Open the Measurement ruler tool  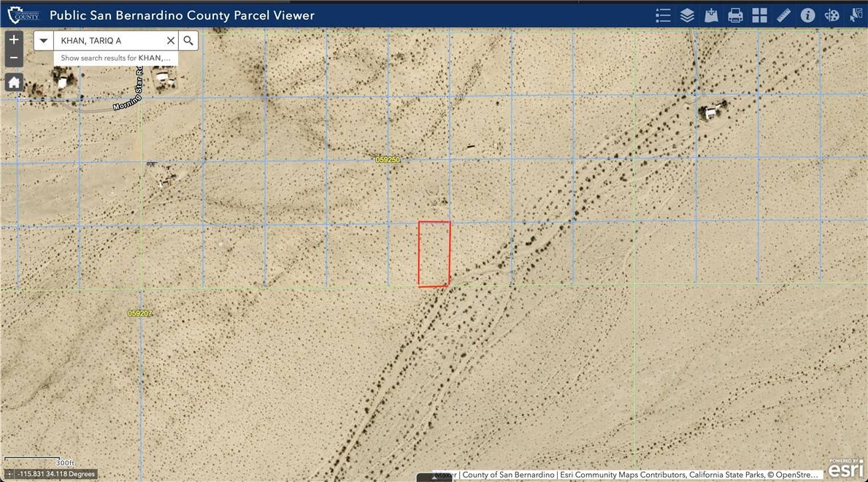pos(783,15)
